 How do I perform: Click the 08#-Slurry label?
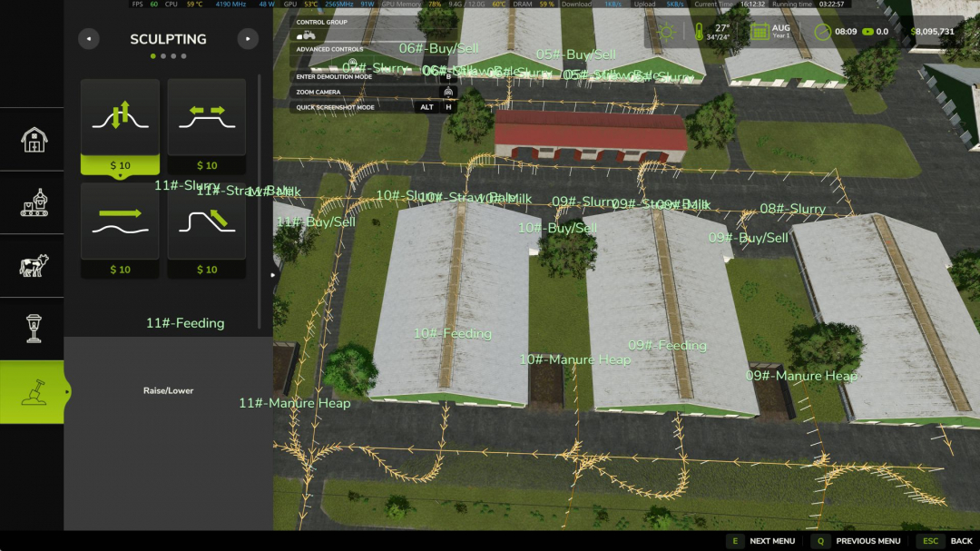pos(792,209)
